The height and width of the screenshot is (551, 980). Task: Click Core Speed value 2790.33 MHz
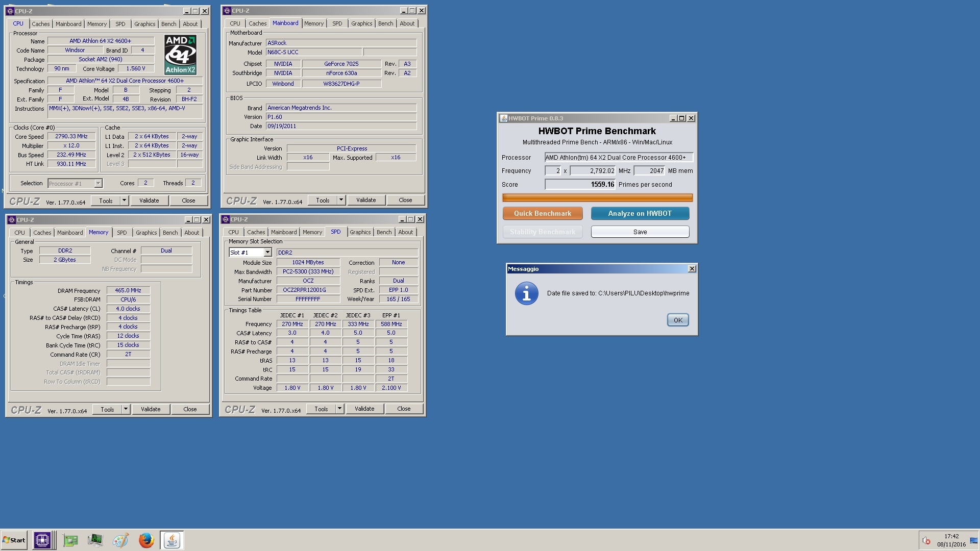tap(71, 137)
